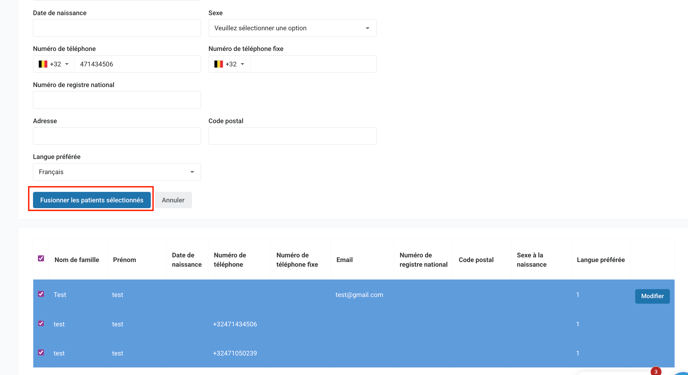
Task: Click phone number field containing 471434506
Action: (137, 64)
